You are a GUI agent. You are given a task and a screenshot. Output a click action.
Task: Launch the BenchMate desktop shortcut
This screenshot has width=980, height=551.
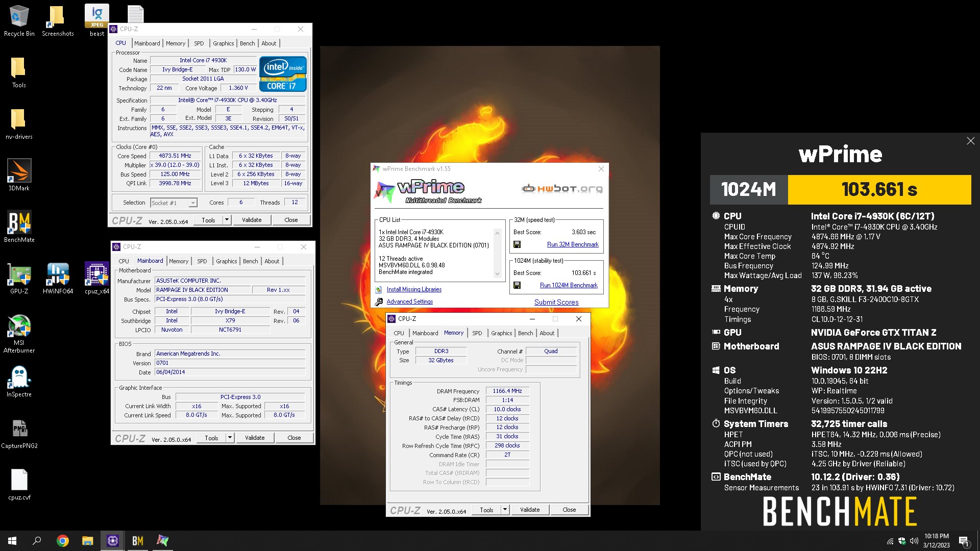(19, 227)
